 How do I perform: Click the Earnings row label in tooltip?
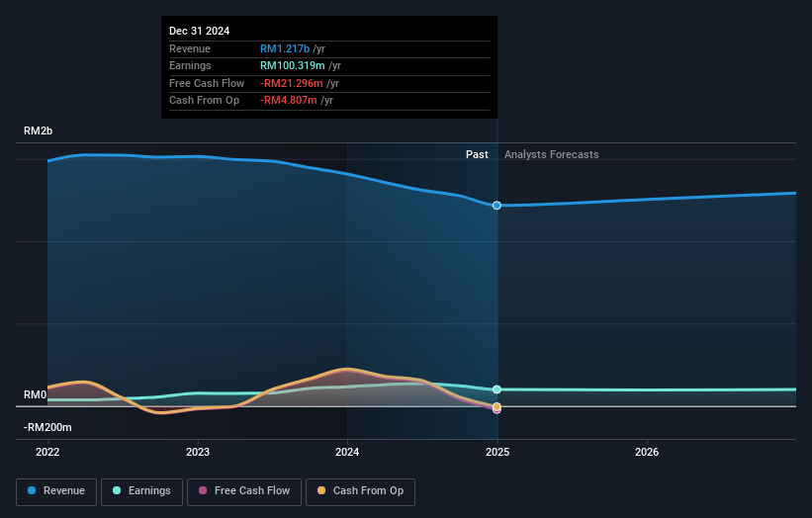pyautogui.click(x=190, y=65)
